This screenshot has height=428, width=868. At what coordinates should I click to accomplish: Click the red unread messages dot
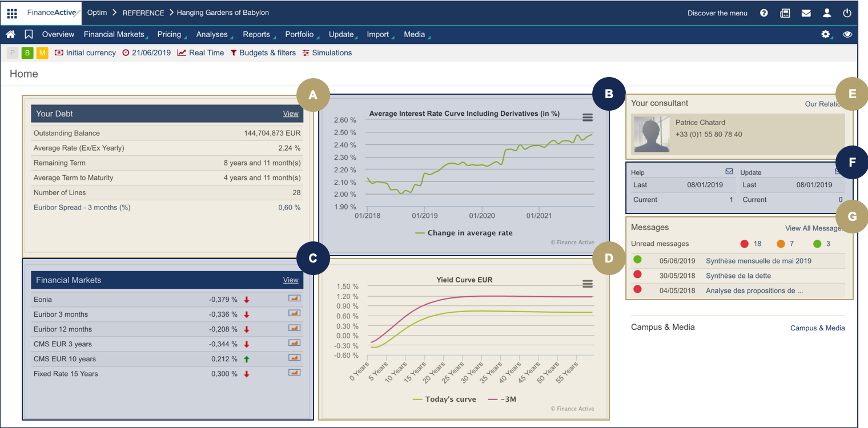(x=745, y=244)
